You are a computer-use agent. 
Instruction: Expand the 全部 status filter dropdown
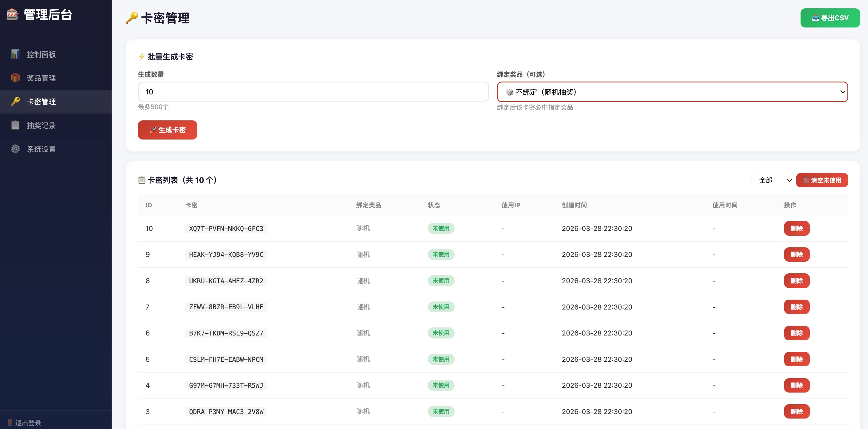pyautogui.click(x=772, y=180)
